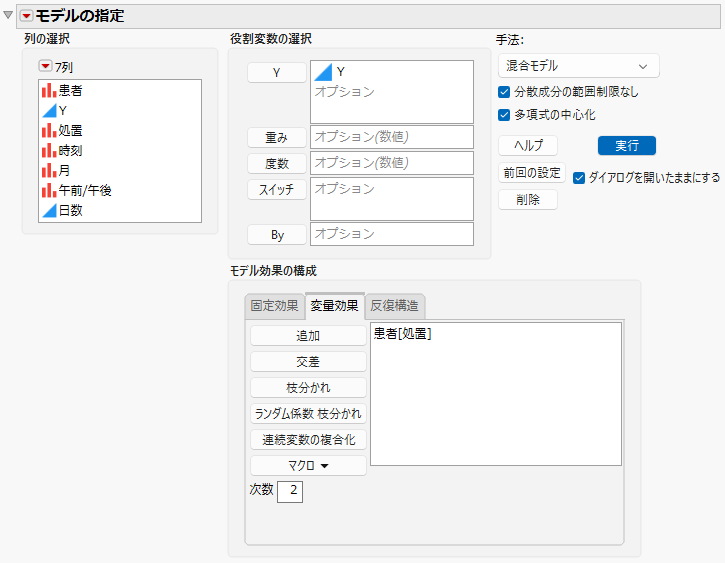Click the 連続変数の複合化 button
The image size is (725, 563).
coord(308,439)
